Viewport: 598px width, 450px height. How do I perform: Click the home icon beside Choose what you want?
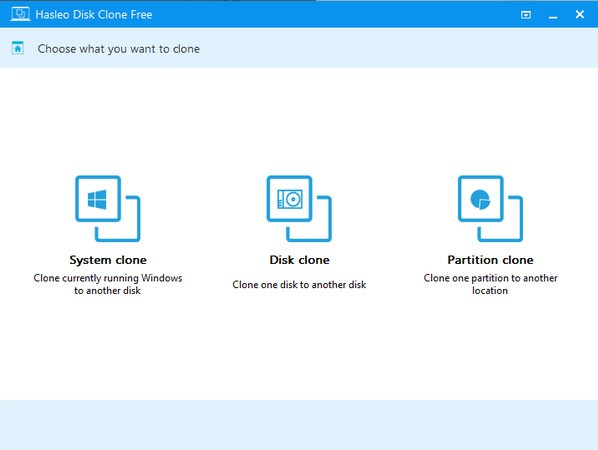[x=18, y=48]
